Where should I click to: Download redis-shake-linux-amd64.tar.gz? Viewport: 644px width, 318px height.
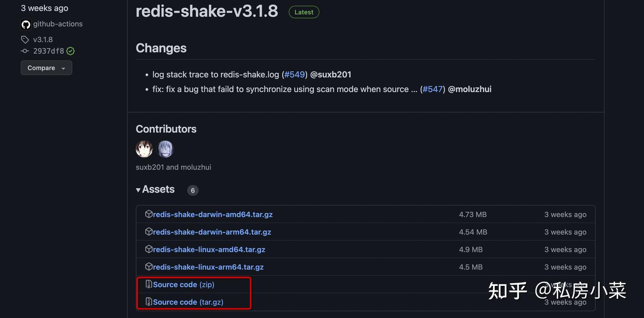(x=208, y=249)
